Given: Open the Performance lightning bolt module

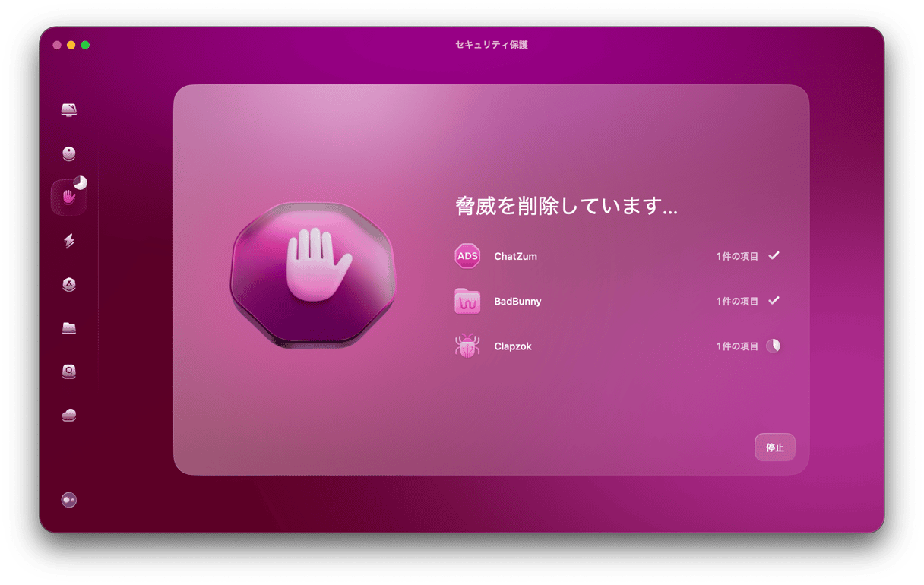Looking at the screenshot, I should 69,241.
